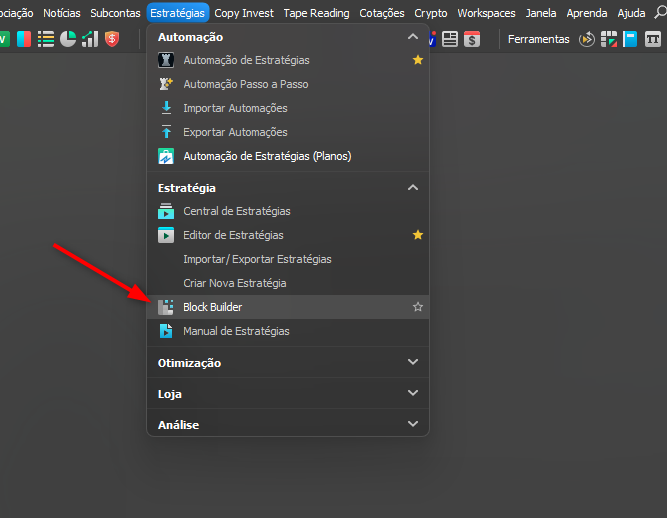Open the search magnifier in menu bar
This screenshot has width=667, height=518.
[x=660, y=12]
